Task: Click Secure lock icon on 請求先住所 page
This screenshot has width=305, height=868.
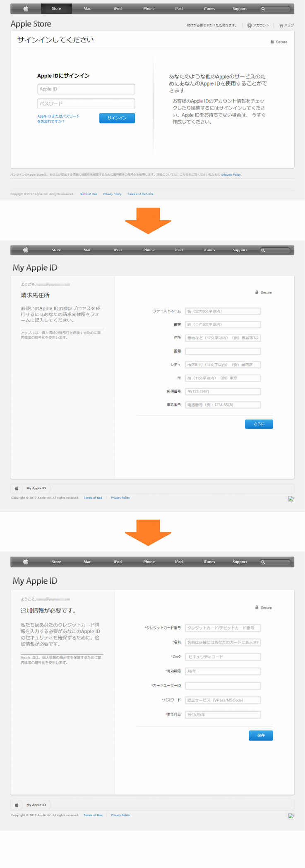Action: [x=257, y=292]
